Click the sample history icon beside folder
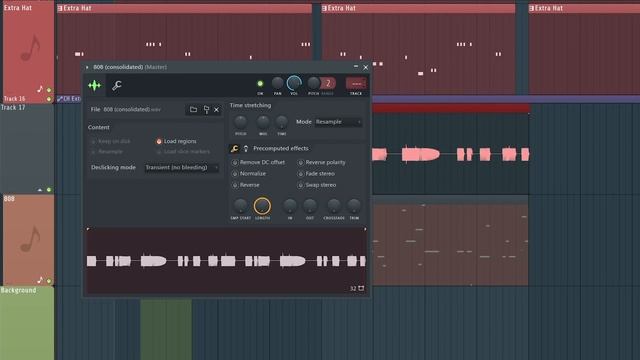 pos(206,109)
